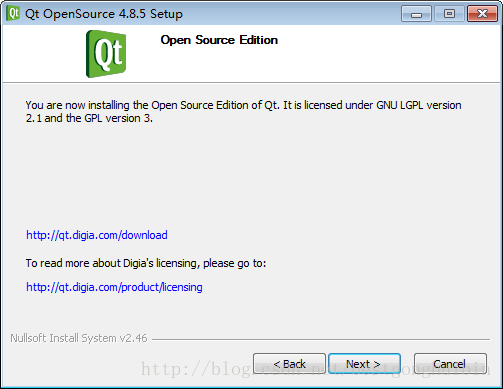Minimize the Qt Setup window
Screen dimensions: 503x389
[x=416, y=14]
